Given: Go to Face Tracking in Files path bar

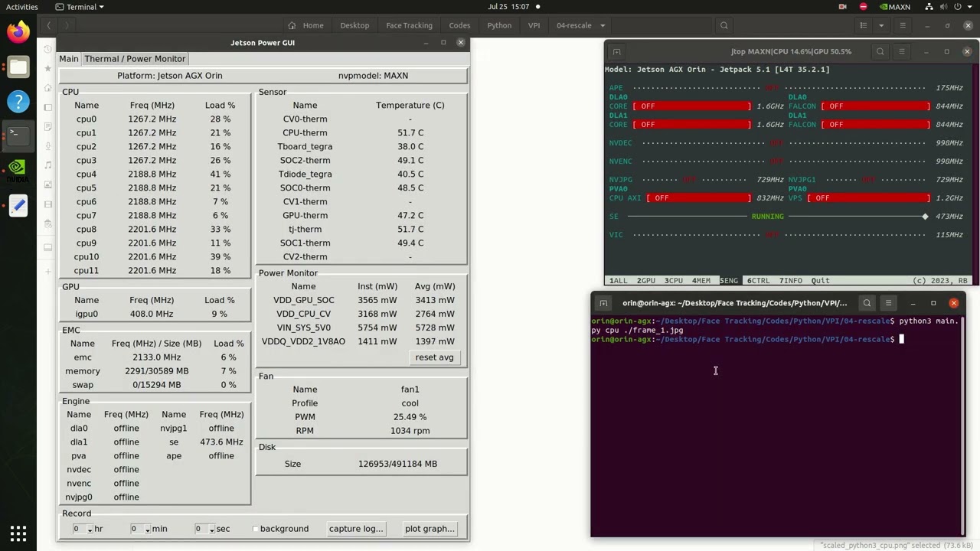Looking at the screenshot, I should click(409, 25).
